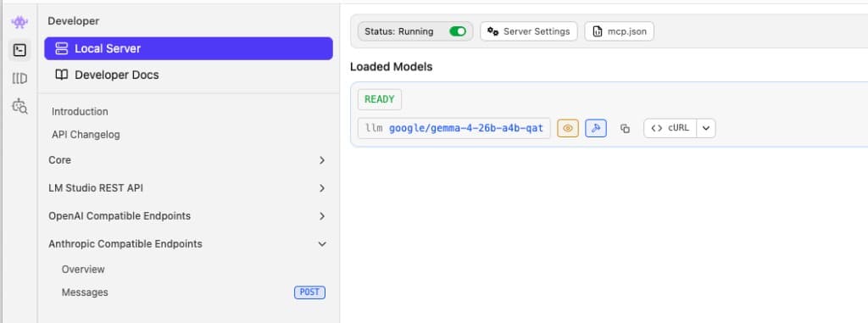Expand the Core docs section
Screen dimensions: 868x323
187,160
